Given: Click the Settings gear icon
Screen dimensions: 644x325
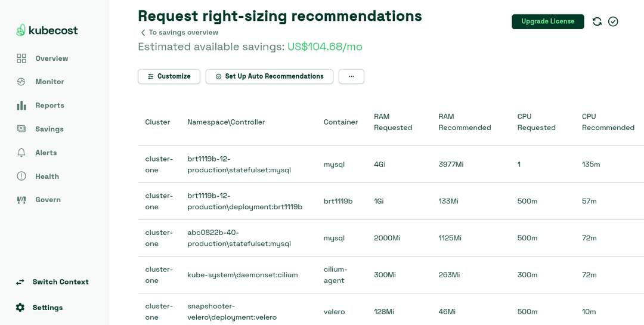Looking at the screenshot, I should 20,308.
